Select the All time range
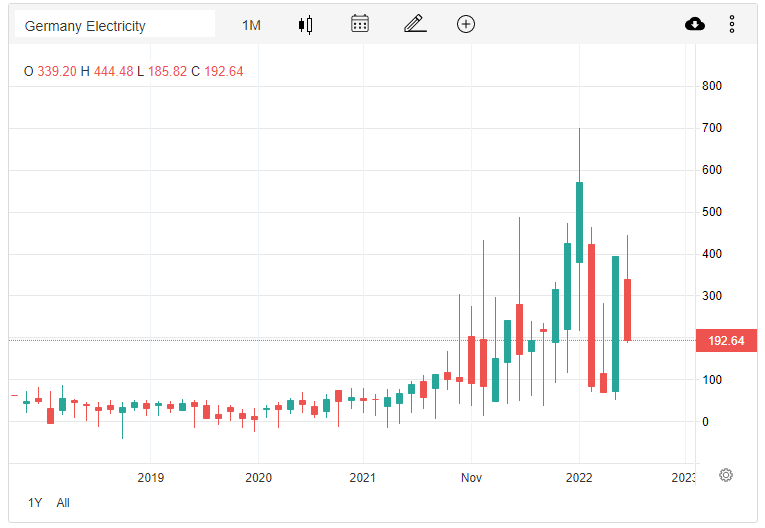 pyautogui.click(x=63, y=503)
